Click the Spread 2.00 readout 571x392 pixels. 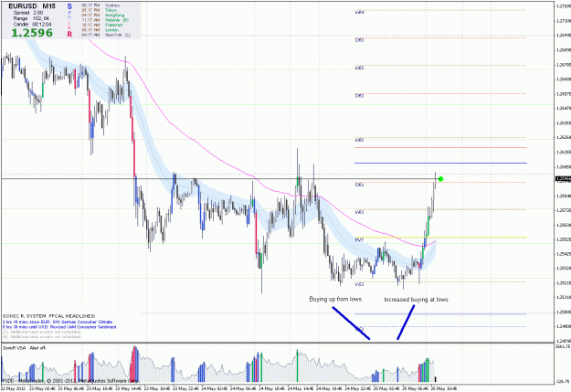point(28,13)
